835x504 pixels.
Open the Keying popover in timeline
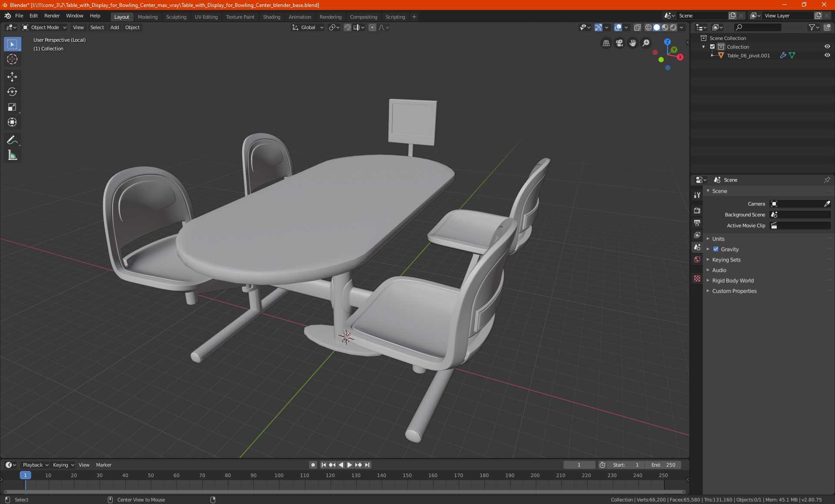[63, 465]
